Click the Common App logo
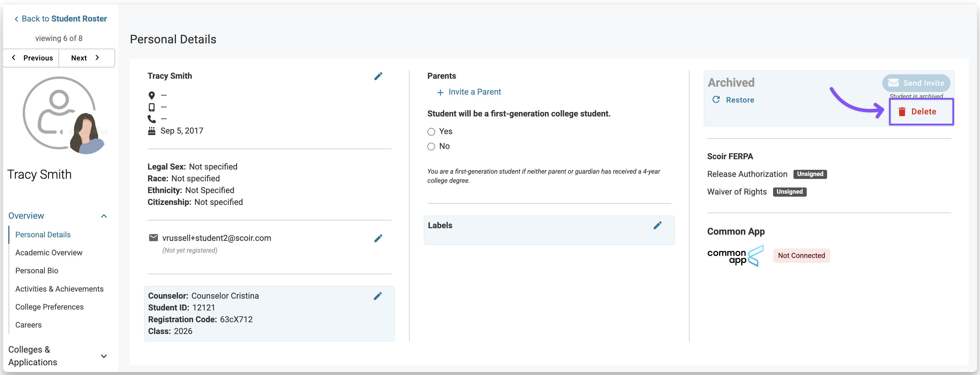This screenshot has width=980, height=375. 735,256
